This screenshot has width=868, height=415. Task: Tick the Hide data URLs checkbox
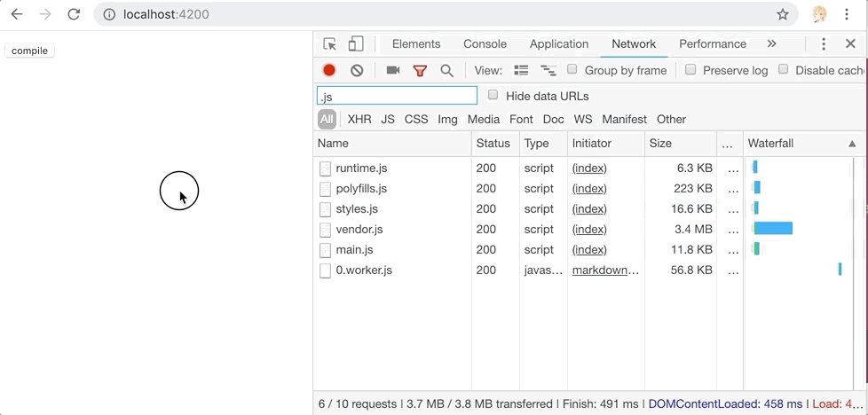click(493, 95)
